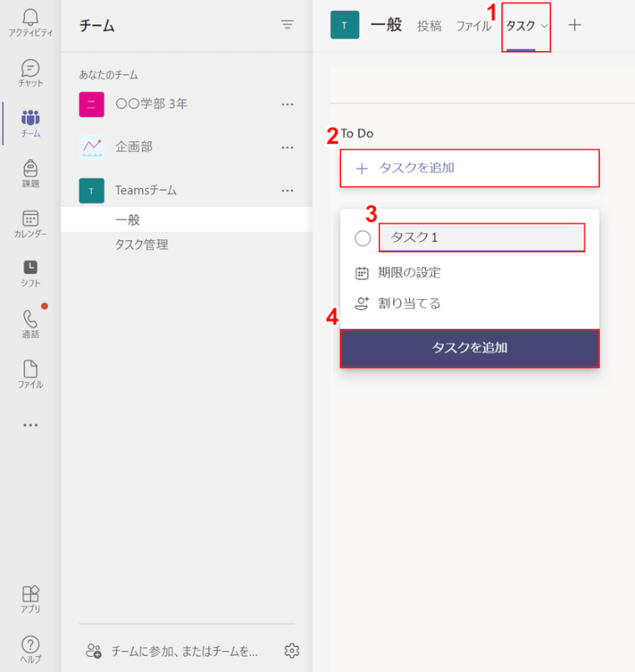Viewport: 635px width, 672px height.
Task: Select the 〇〇学部 3年 team
Action: pos(151,104)
